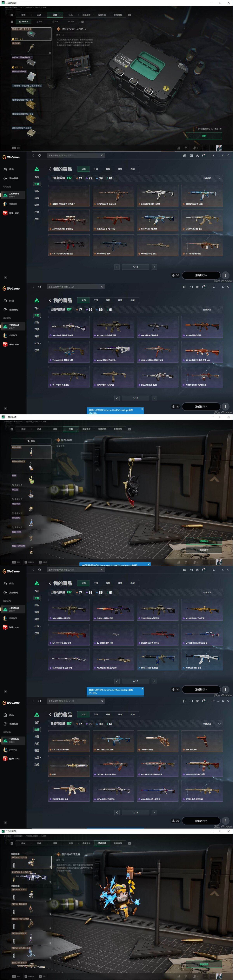The height and width of the screenshot is (980, 233).
Task: Close the screenshot-saved toast in the page 3/12 window
Action: [142, 409]
